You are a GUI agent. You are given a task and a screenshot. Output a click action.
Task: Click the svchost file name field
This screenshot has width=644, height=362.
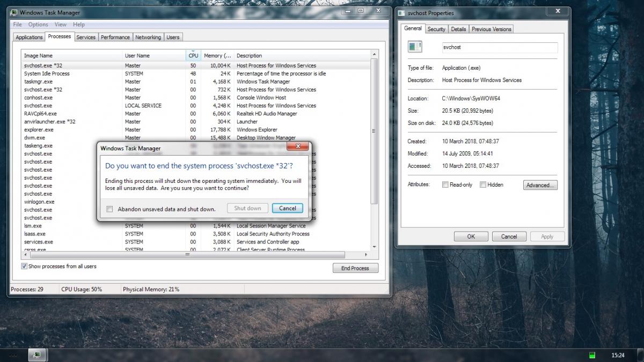(x=499, y=47)
